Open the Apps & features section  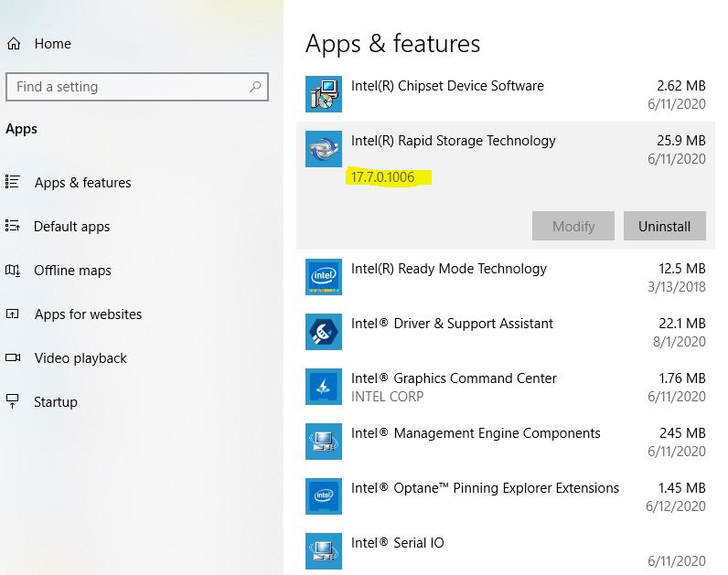click(82, 183)
